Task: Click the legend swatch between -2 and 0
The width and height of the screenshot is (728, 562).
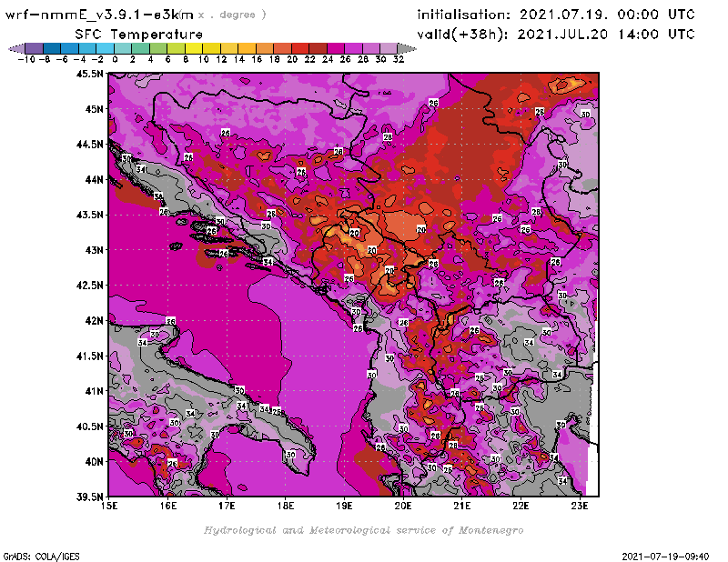Action: pos(106,48)
